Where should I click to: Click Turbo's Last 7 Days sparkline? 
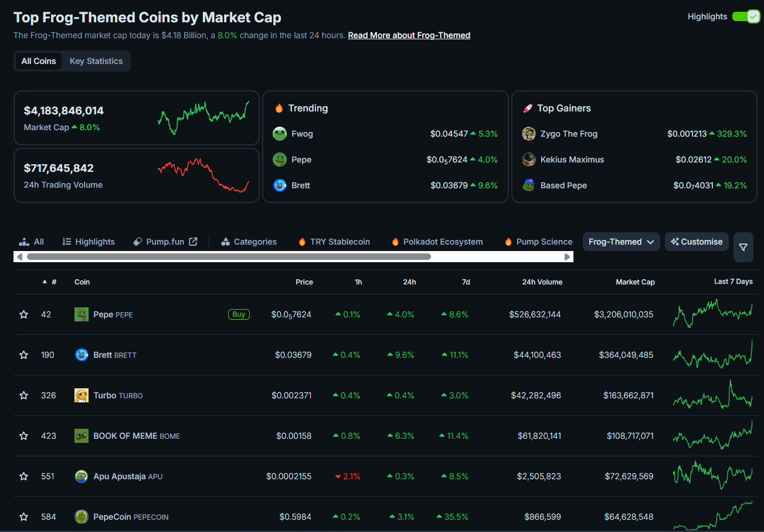click(712, 395)
